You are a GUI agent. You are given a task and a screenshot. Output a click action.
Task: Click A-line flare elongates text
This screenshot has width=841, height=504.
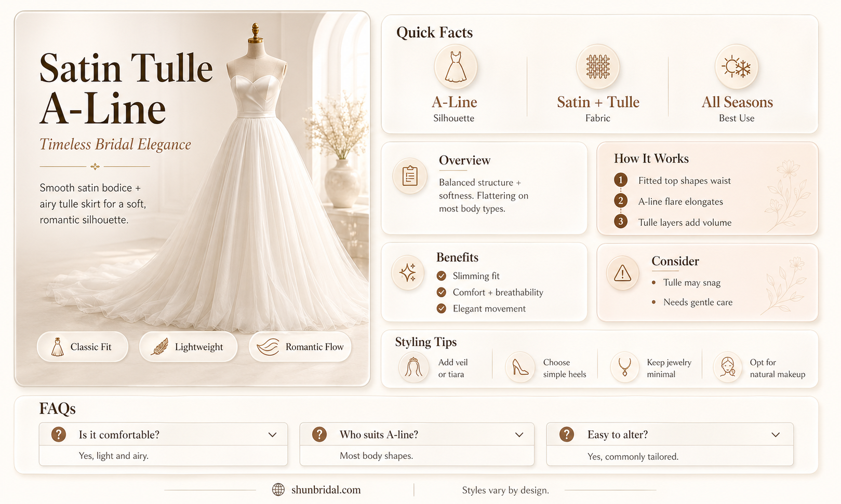[x=680, y=201]
